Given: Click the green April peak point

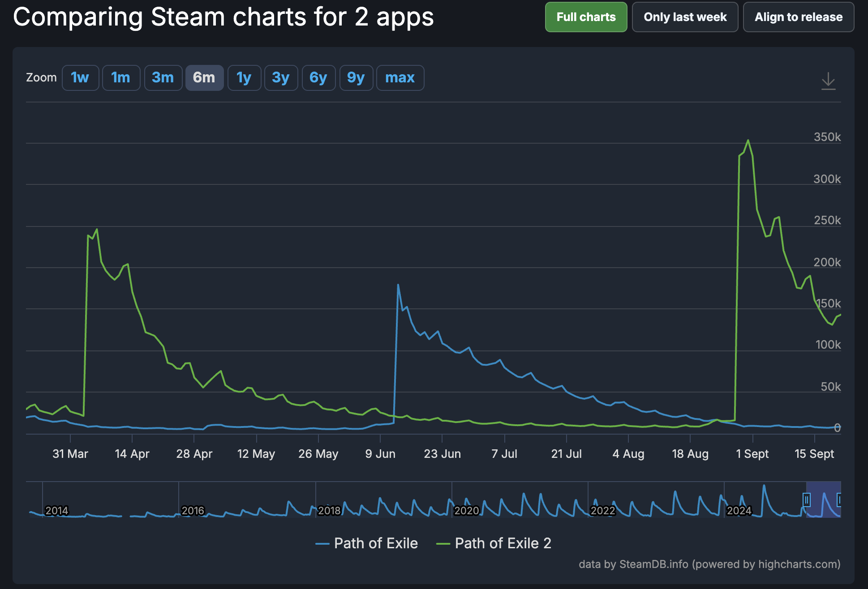Looking at the screenshot, I should point(97,230).
